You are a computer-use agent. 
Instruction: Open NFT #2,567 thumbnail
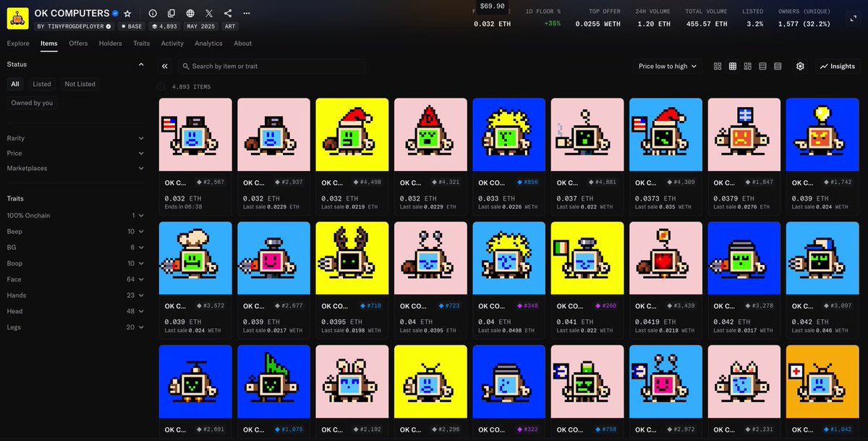(195, 135)
